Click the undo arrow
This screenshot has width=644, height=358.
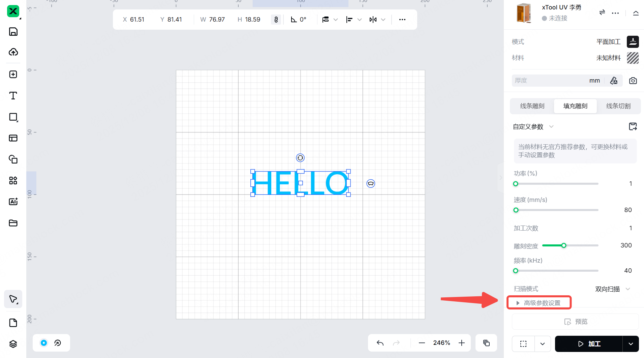coord(380,343)
